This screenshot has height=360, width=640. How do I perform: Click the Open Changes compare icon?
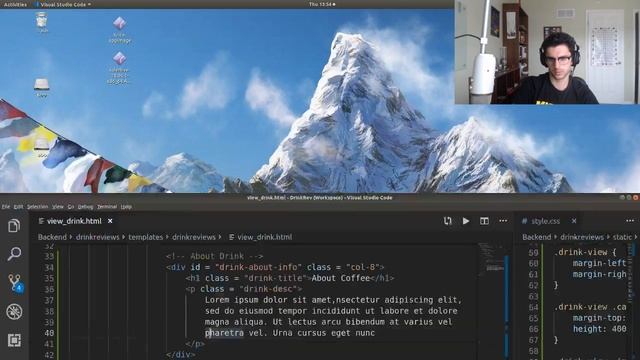point(448,221)
